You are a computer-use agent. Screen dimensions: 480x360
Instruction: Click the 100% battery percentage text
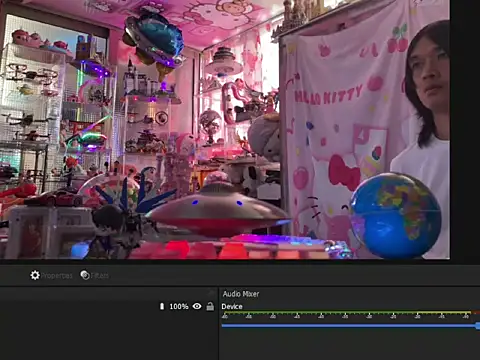[179, 306]
